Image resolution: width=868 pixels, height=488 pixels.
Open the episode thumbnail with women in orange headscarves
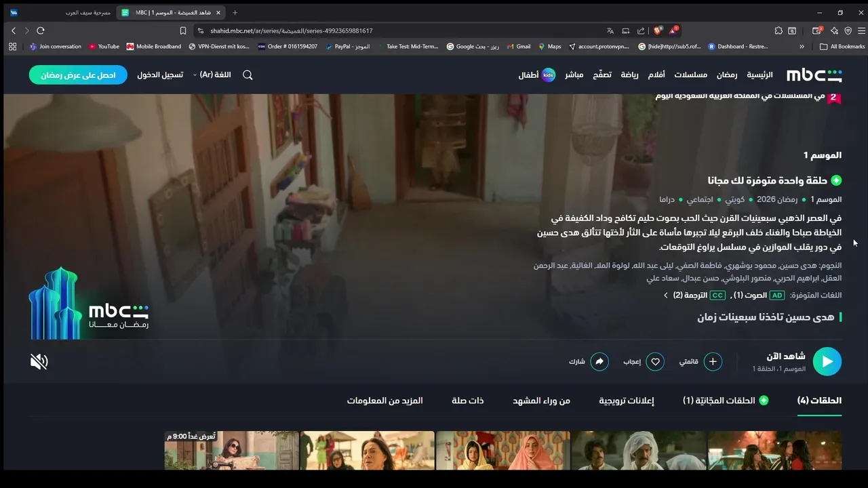pyautogui.click(x=503, y=450)
